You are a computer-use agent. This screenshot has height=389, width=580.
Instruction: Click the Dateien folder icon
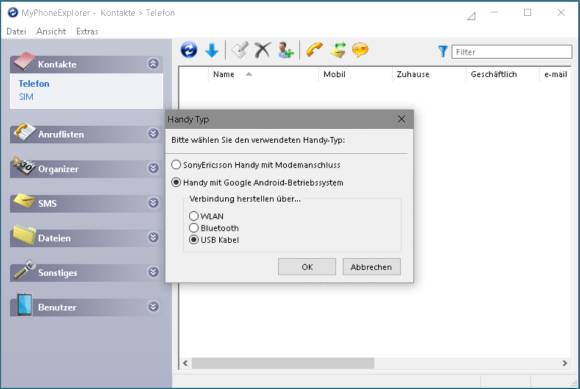click(24, 235)
